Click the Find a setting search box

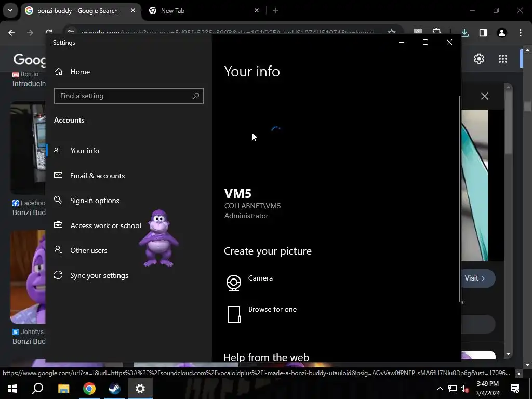[129, 96]
